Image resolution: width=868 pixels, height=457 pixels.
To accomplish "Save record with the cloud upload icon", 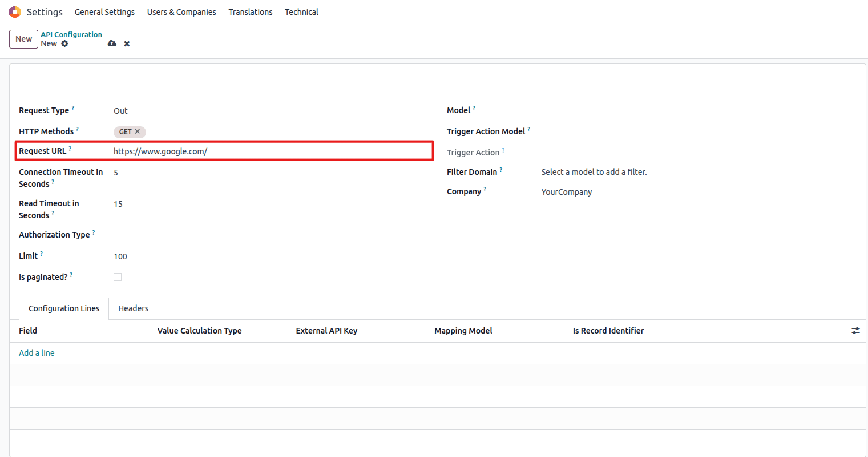I will (x=112, y=43).
